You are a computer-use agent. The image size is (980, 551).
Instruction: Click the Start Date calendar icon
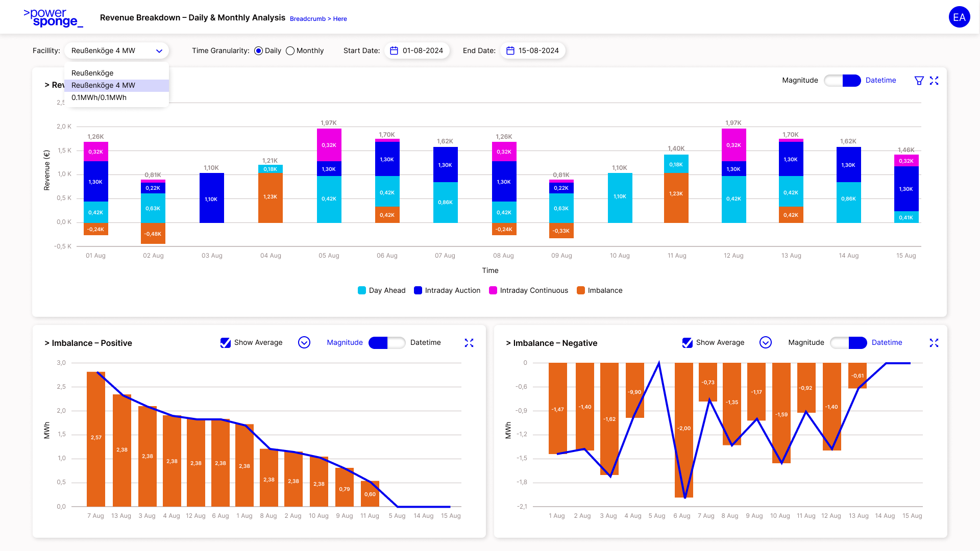tap(394, 51)
